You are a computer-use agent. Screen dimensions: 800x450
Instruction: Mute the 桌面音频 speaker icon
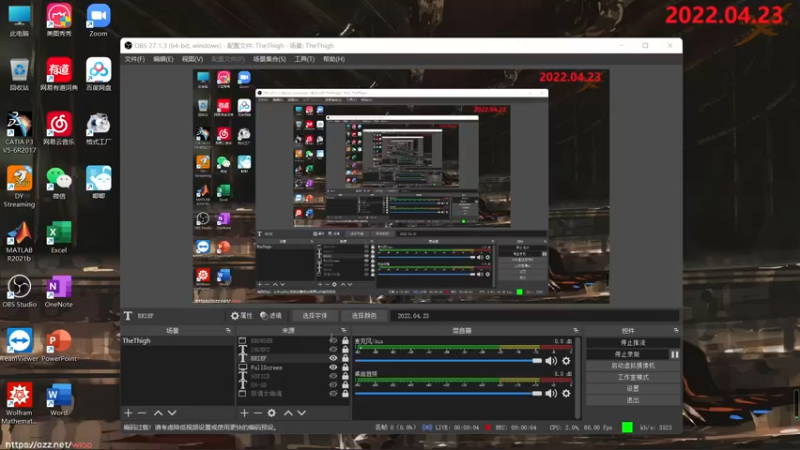(x=551, y=393)
